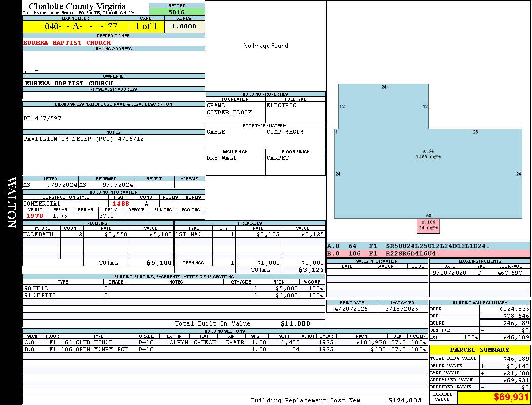Viewport: 532px width, 405px height.
Task: Click the A.0 64 CLUB HOUSE section row
Action: 225,342
